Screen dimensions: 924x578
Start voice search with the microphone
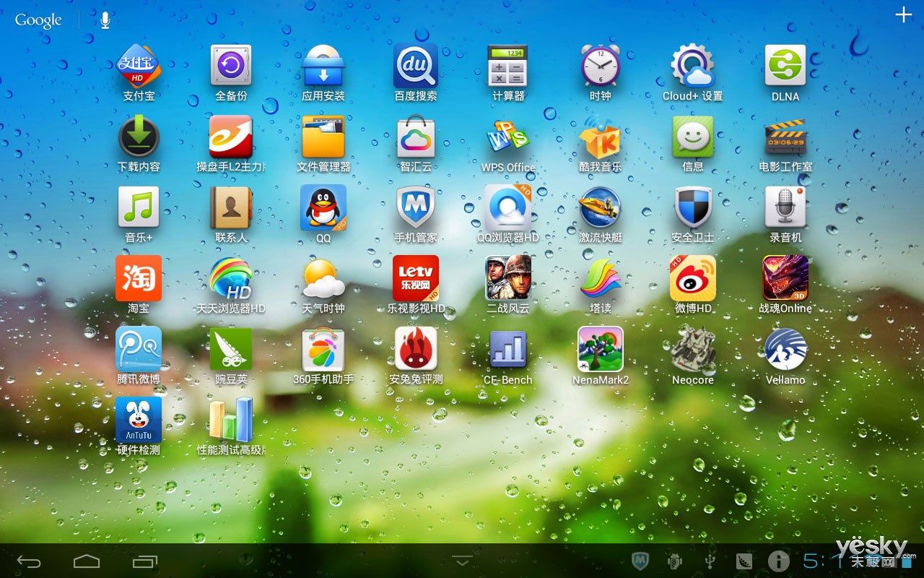click(105, 20)
